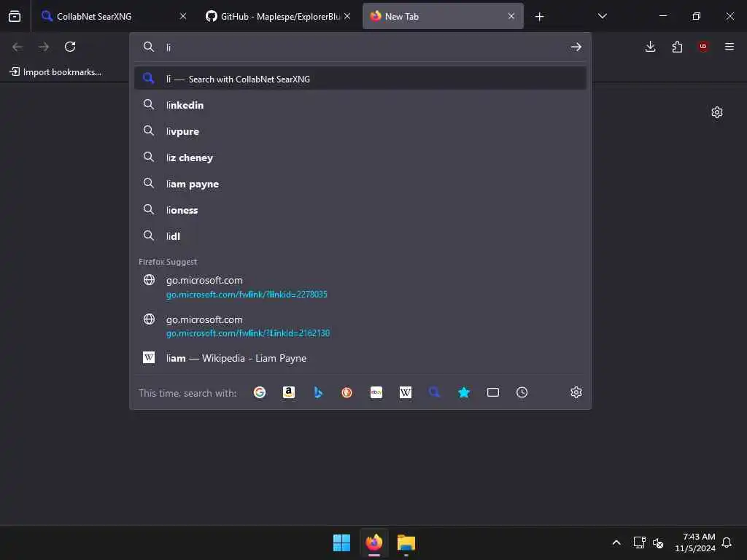
Task: Search with Wikipedia one-off icon
Action: pyautogui.click(x=406, y=392)
